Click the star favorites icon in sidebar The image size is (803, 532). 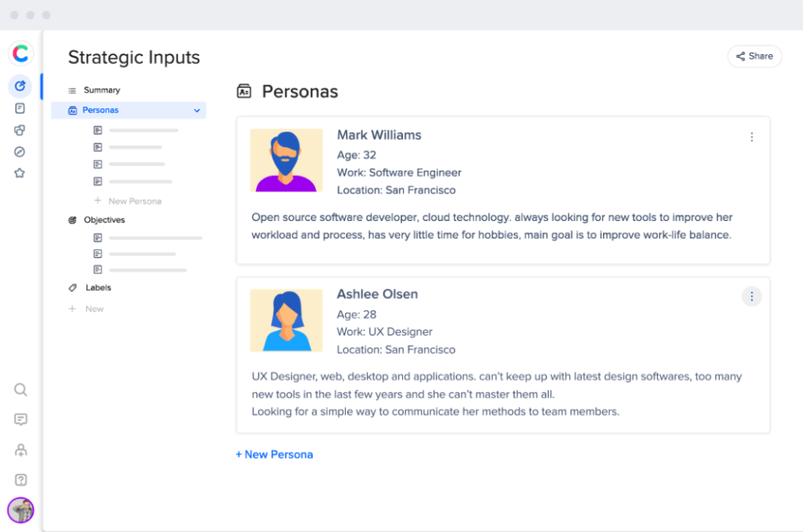20,173
